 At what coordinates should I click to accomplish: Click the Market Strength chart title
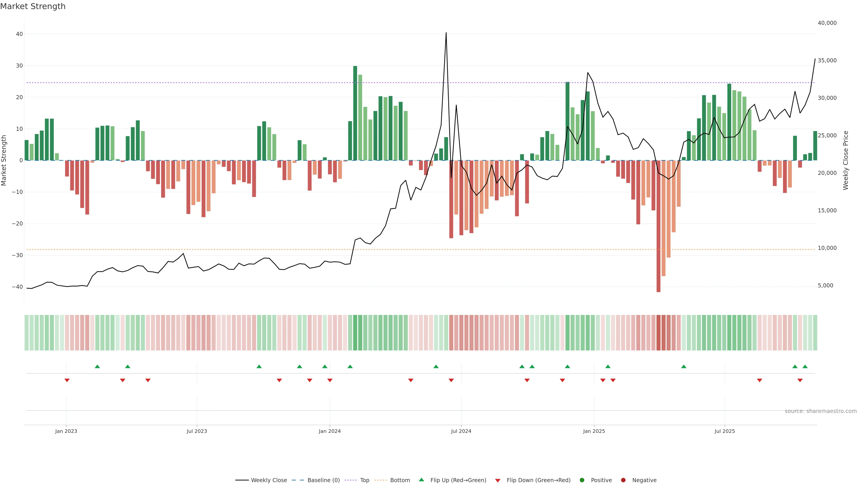pyautogui.click(x=33, y=6)
